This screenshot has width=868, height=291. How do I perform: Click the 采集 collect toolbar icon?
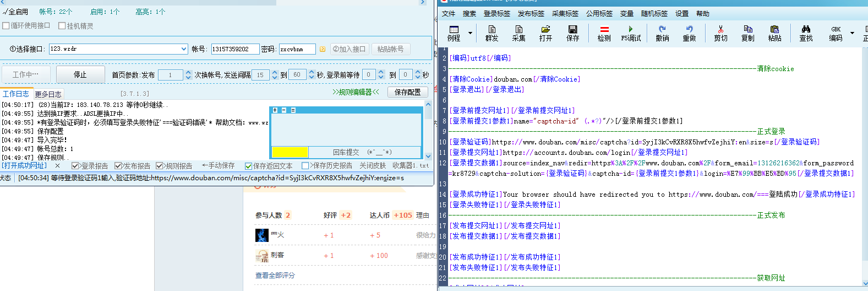coord(518,33)
